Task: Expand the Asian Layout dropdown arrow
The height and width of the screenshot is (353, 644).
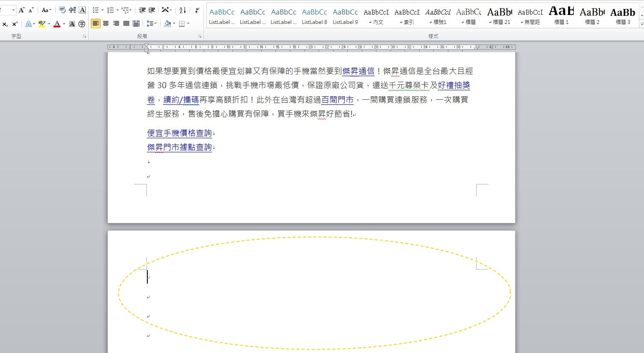Action: coord(171,10)
